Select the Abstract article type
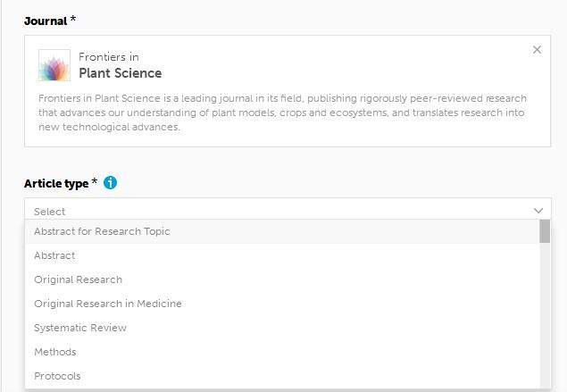This screenshot has height=392, width=567. [54, 255]
